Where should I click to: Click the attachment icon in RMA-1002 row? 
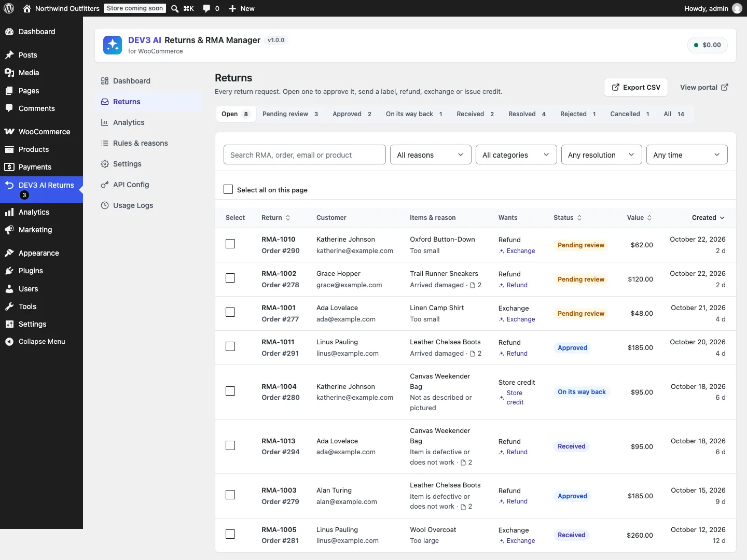tap(473, 285)
